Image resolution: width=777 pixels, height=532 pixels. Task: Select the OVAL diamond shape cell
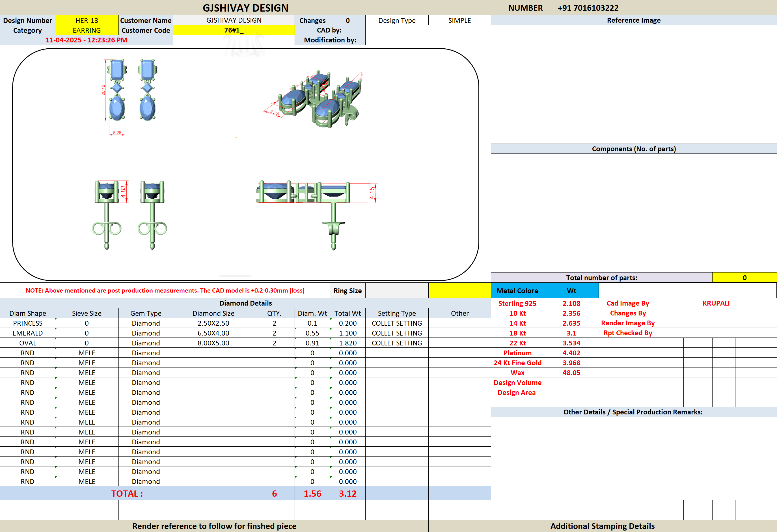[28, 343]
